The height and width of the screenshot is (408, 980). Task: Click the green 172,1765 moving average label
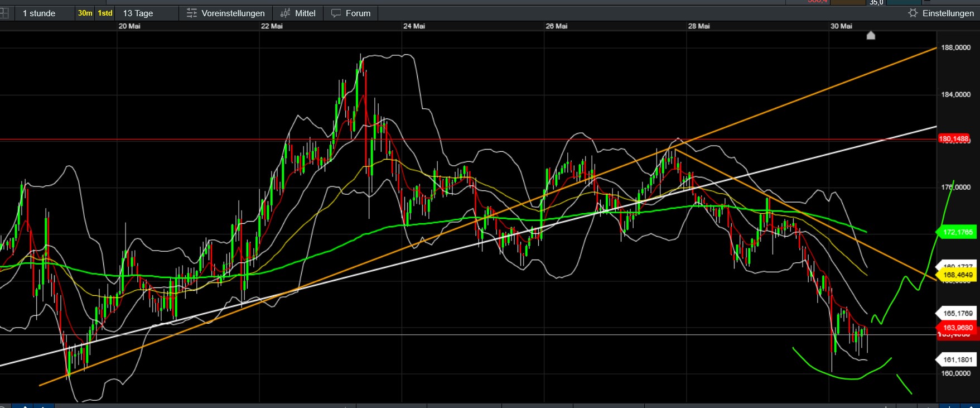click(957, 232)
